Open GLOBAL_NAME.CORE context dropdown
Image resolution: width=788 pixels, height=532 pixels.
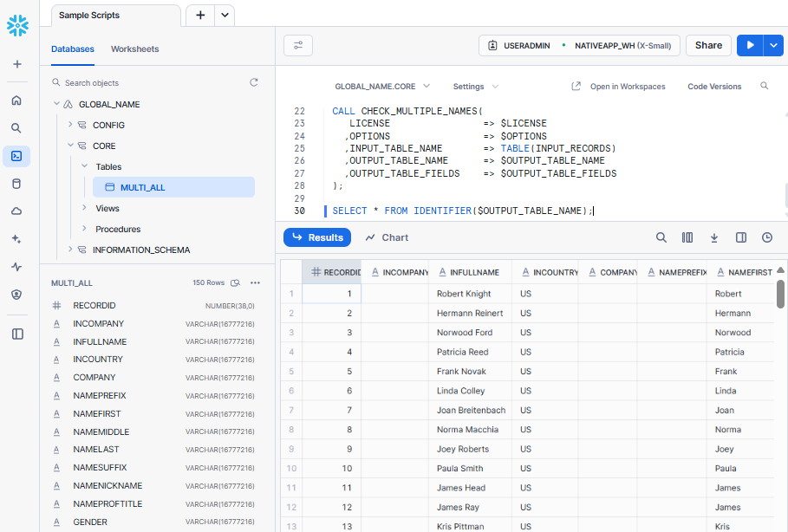382,87
